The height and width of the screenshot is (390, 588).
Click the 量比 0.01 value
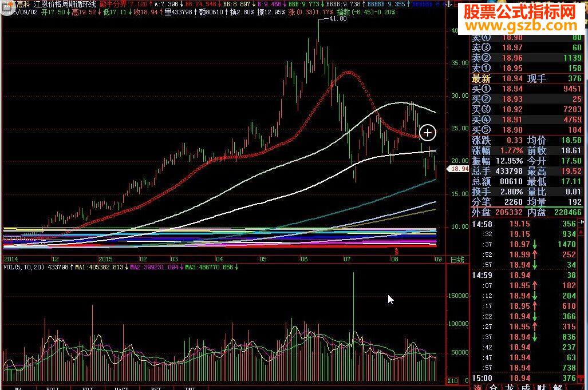coord(574,192)
